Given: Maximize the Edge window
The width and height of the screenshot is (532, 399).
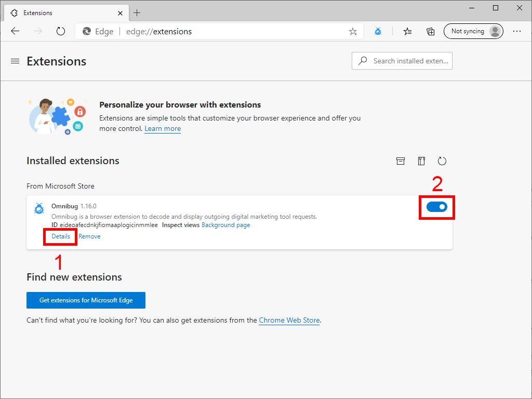Looking at the screenshot, I should (495, 8).
